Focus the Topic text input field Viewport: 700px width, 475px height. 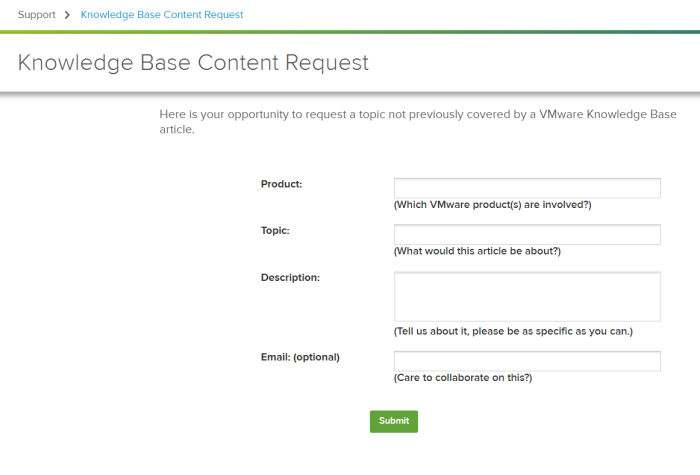(x=527, y=235)
